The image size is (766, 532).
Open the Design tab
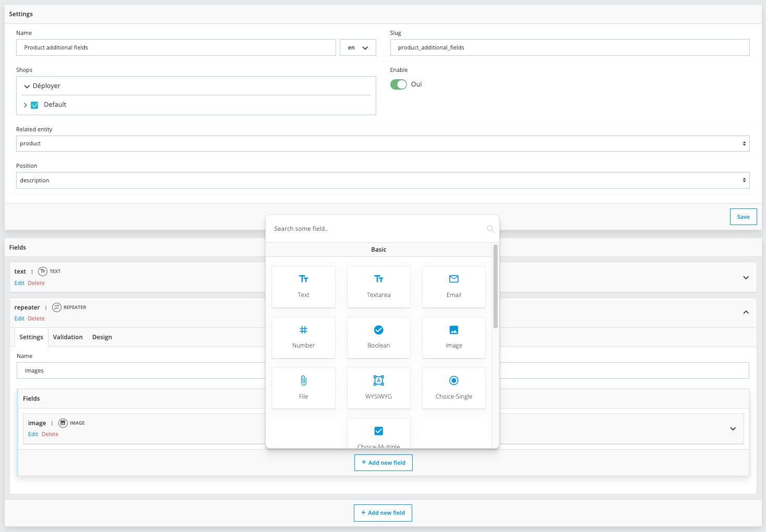[102, 337]
